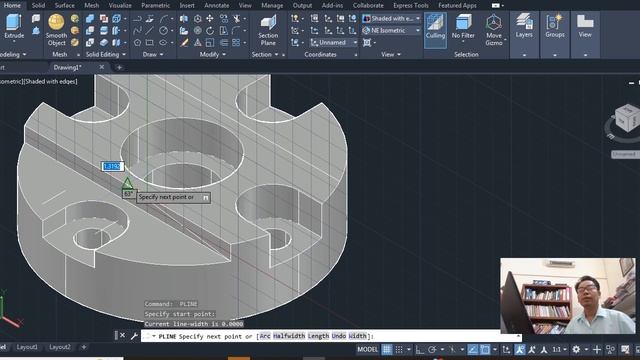Click the Smooth Object mesh icon
This screenshot has width=640, height=360.
[56, 22]
